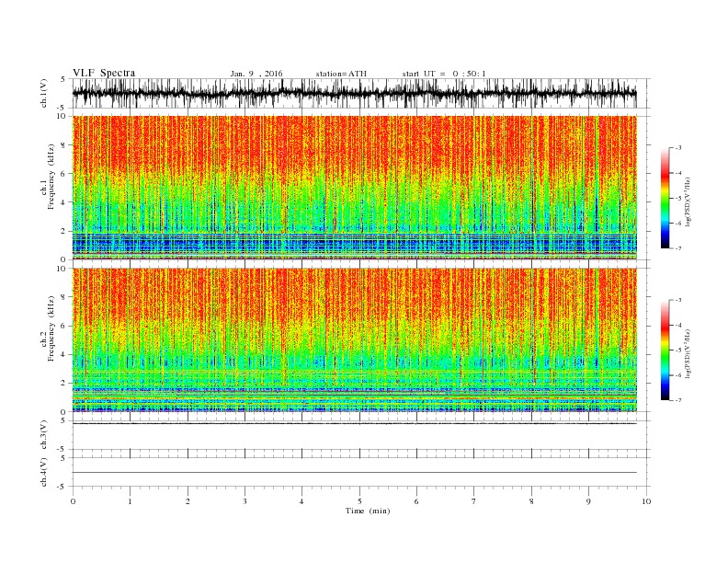Click the ch.1 spectrogram color scale bar

(665, 199)
